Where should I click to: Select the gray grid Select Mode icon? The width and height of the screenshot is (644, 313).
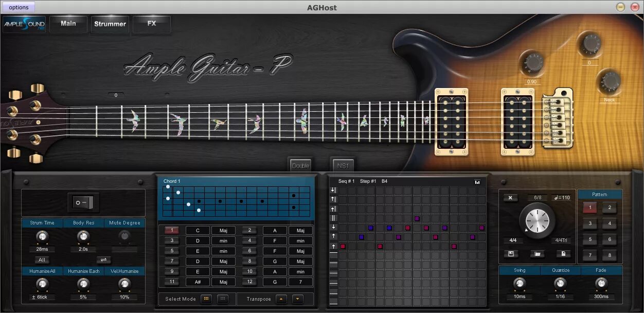click(x=222, y=299)
